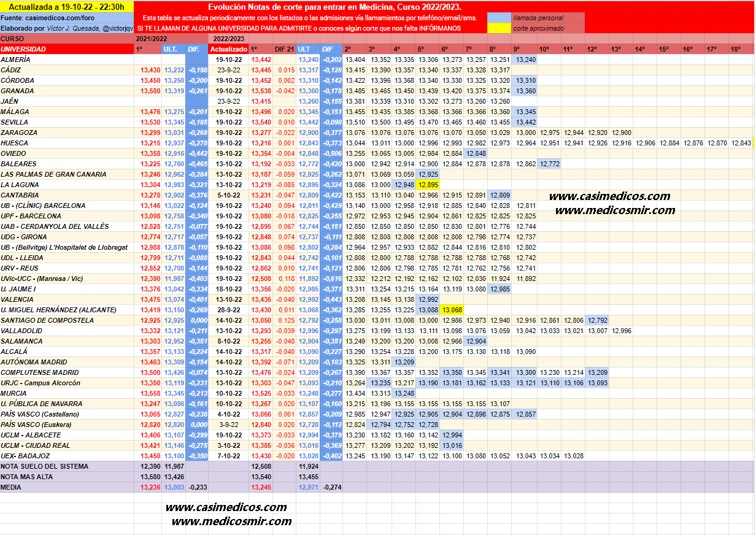Select the 'ALMERÍA' university row label

point(67,60)
